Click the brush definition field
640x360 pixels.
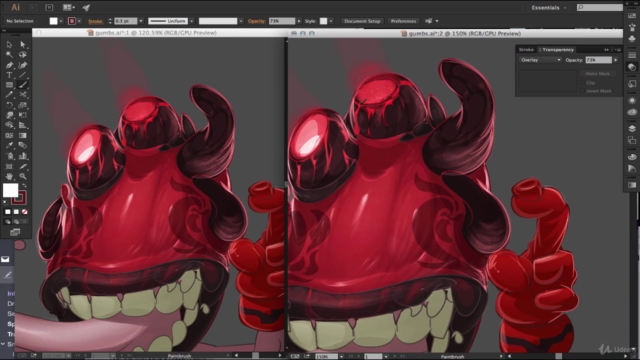click(218, 21)
